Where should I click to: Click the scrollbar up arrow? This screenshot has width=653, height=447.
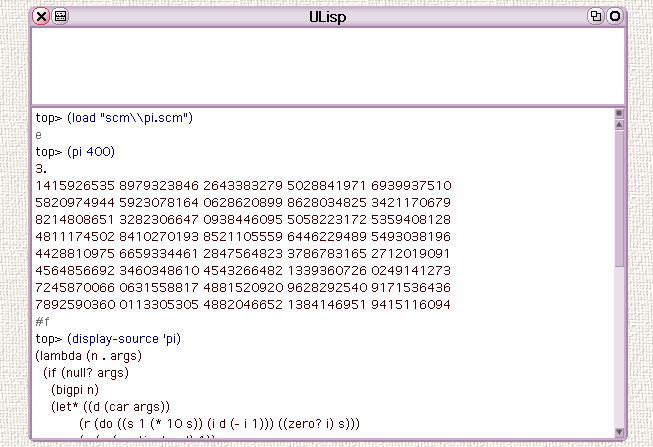click(619, 125)
